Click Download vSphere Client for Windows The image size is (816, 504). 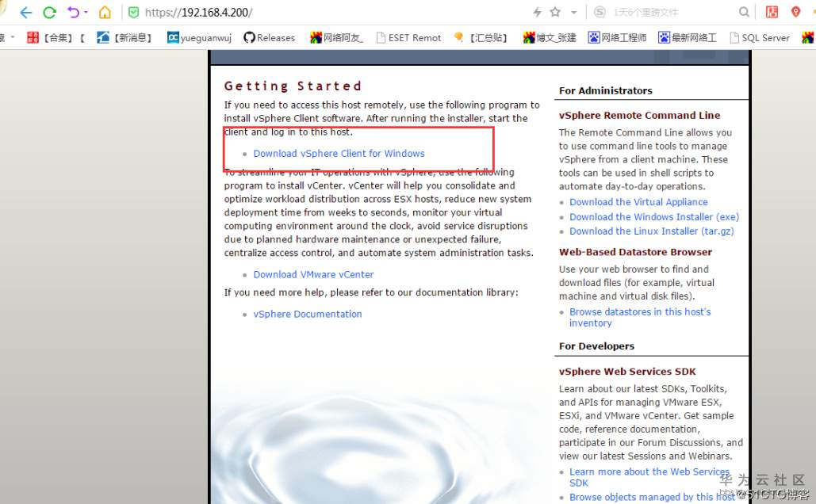pos(339,154)
